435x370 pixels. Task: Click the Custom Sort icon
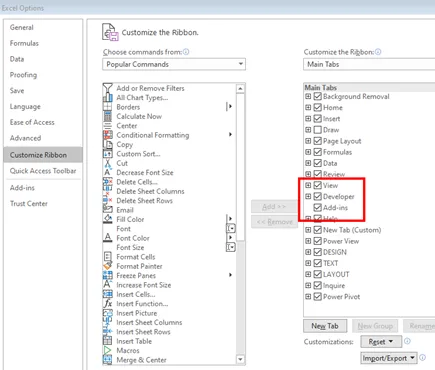click(x=108, y=154)
